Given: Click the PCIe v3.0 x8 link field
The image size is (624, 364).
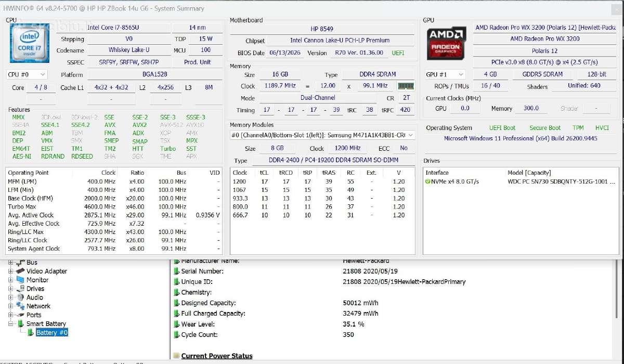Looking at the screenshot, I should pyautogui.click(x=544, y=63).
